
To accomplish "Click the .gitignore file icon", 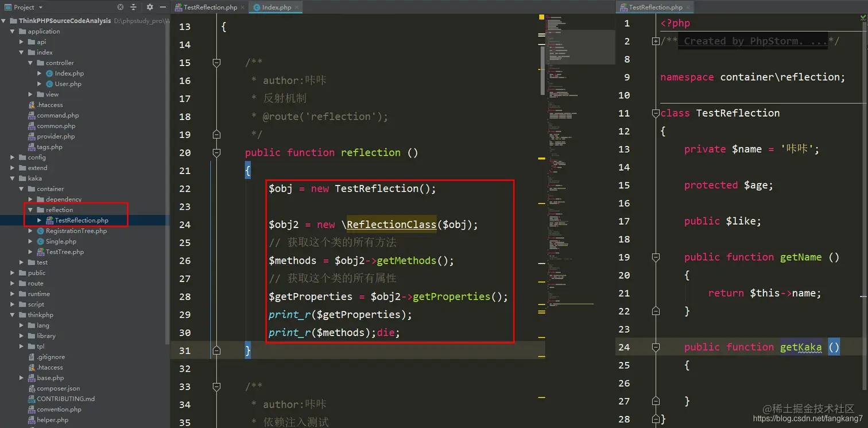I will (x=32, y=357).
